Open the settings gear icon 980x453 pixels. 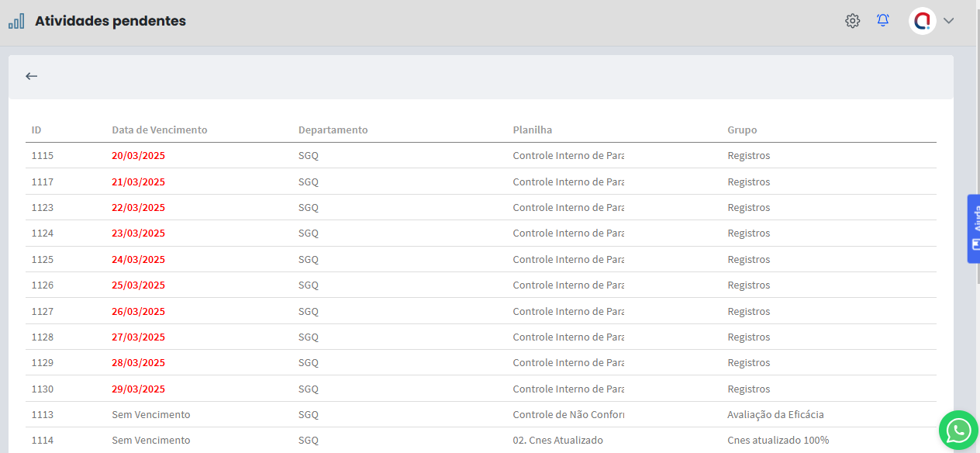pyautogui.click(x=852, y=21)
